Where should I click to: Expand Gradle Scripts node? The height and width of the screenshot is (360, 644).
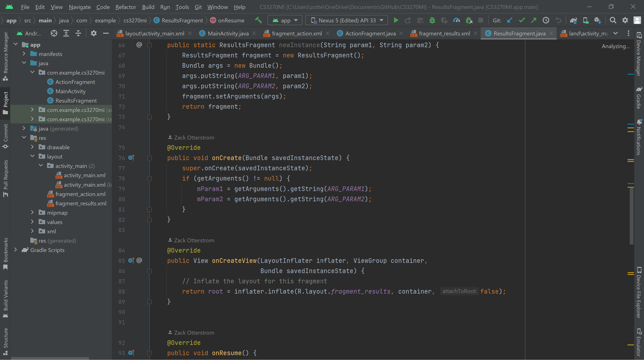15,250
